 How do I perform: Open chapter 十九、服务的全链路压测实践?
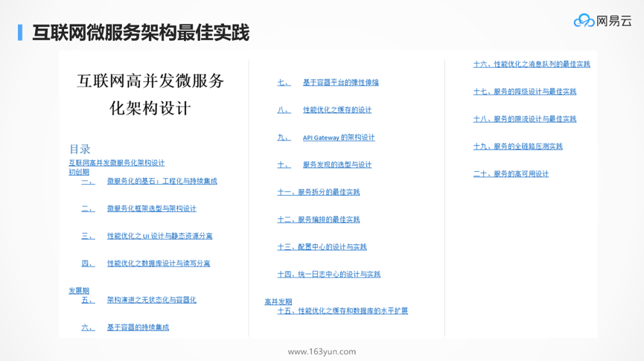[x=518, y=146]
